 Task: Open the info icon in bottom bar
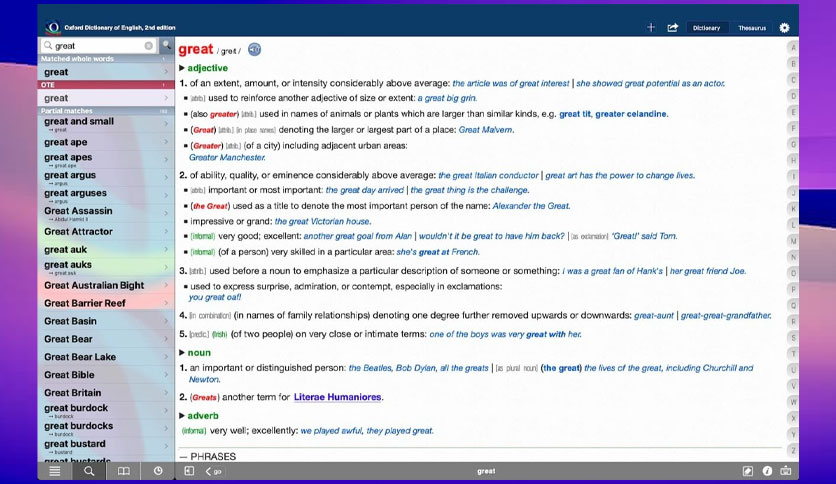(767, 471)
